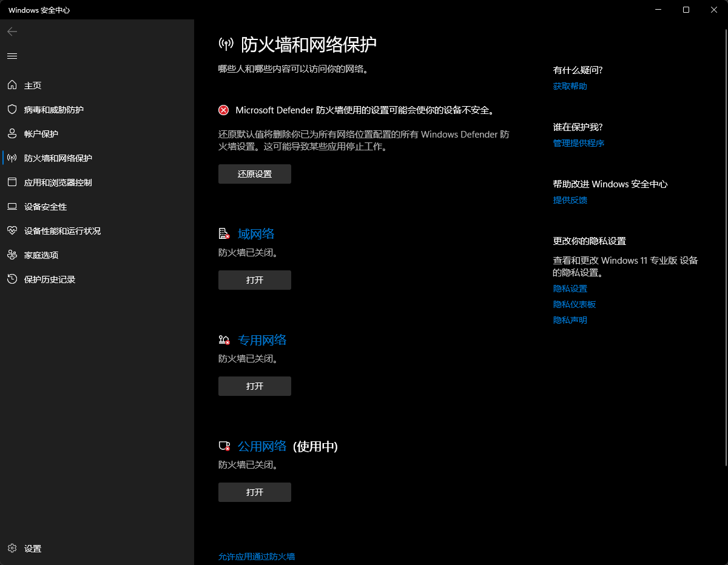Click the shield icon for 病毒和威胁防护
The width and height of the screenshot is (728, 565).
pyautogui.click(x=12, y=110)
